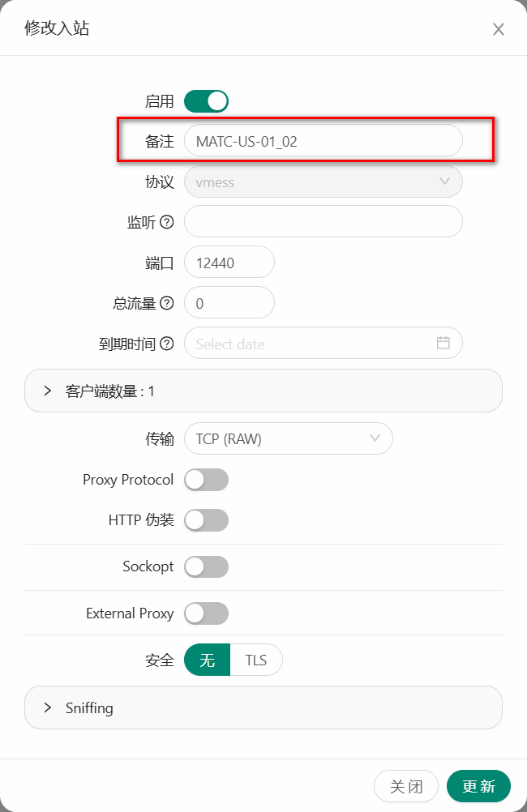Open the 传输 TCP (RAW) dropdown

coord(288,439)
